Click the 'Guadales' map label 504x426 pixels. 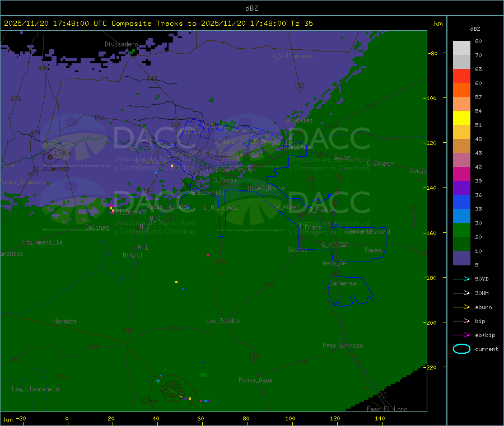click(299, 120)
